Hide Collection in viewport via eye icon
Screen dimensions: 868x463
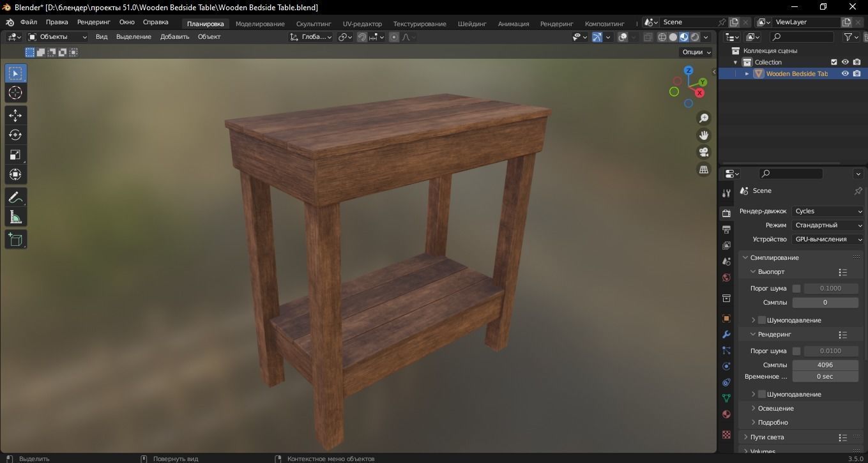pos(845,62)
